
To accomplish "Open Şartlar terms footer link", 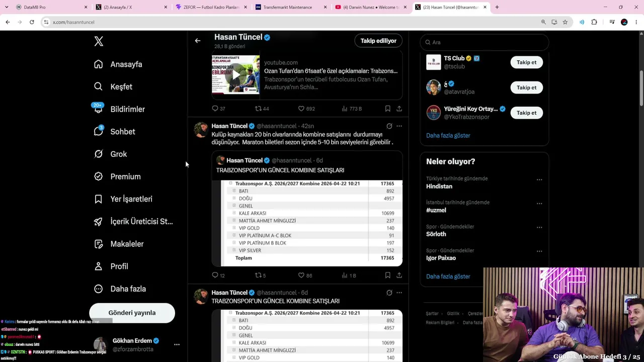I will coord(432,314).
